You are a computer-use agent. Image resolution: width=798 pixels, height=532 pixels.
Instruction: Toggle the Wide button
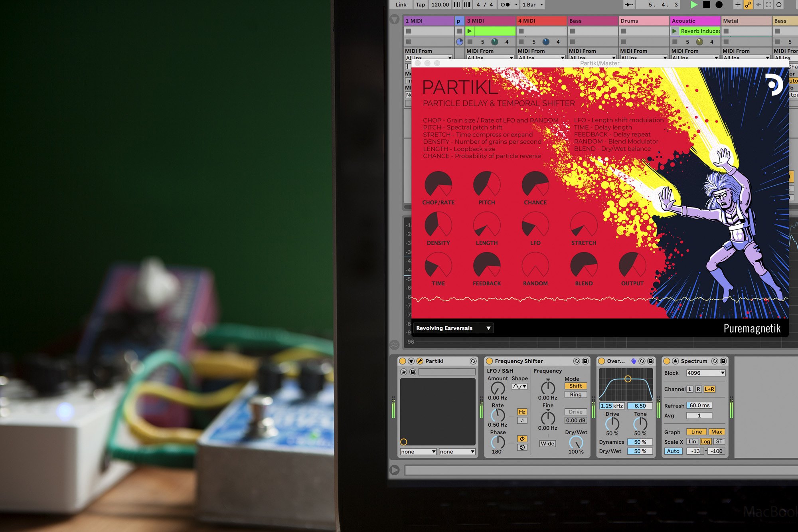pyautogui.click(x=547, y=443)
